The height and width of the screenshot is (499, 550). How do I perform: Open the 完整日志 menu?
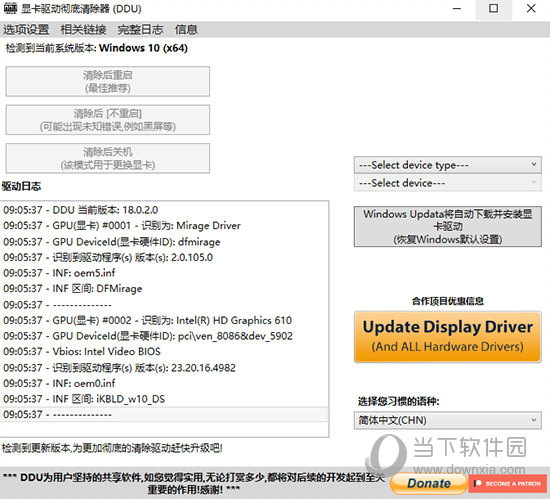pyautogui.click(x=140, y=29)
